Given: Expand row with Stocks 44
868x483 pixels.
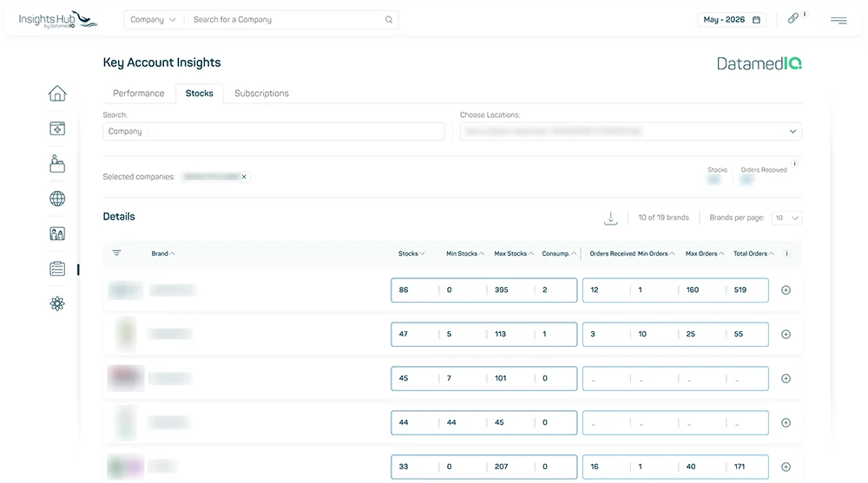Looking at the screenshot, I should click(x=786, y=422).
